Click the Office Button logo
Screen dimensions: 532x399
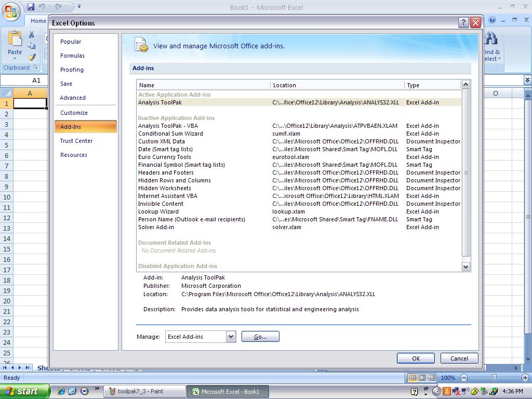(x=11, y=11)
